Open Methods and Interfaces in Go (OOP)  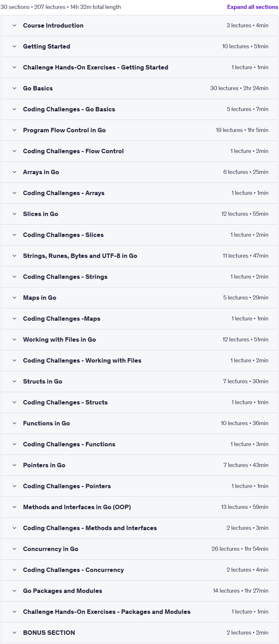click(139, 507)
